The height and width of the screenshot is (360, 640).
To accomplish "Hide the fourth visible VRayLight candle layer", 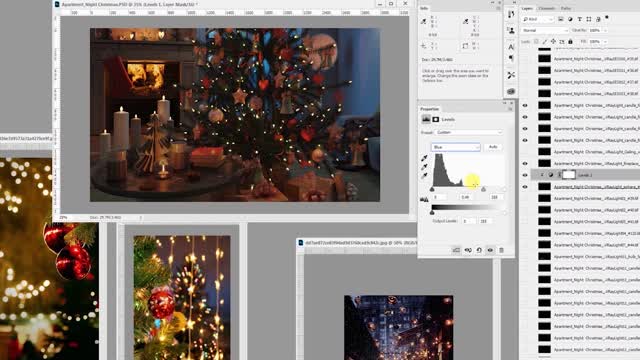I will coord(525,140).
